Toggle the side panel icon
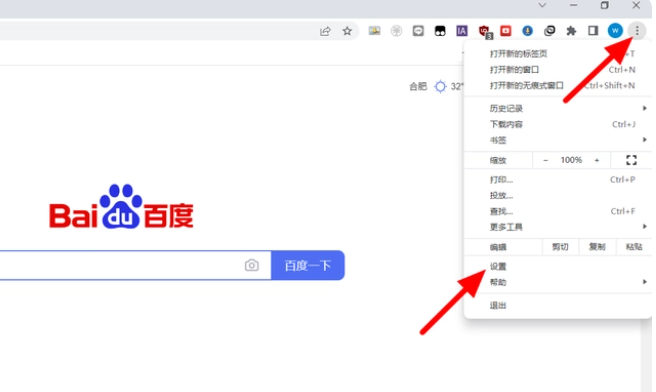 (593, 31)
